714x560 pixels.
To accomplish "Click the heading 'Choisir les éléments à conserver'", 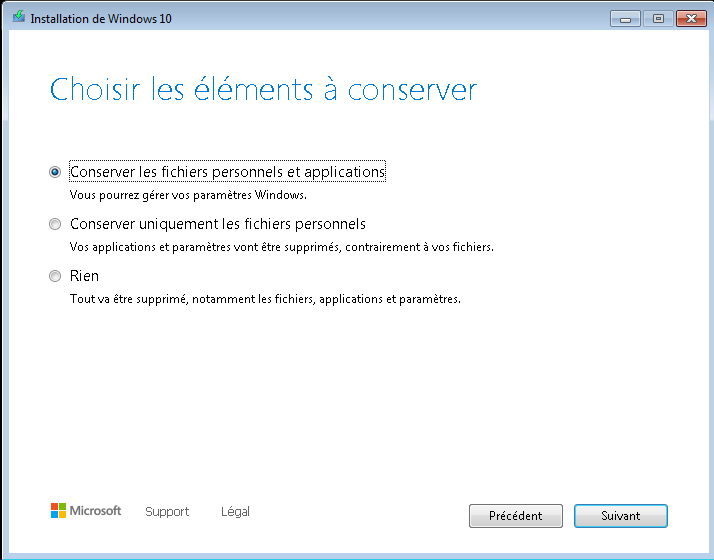I will [263, 89].
